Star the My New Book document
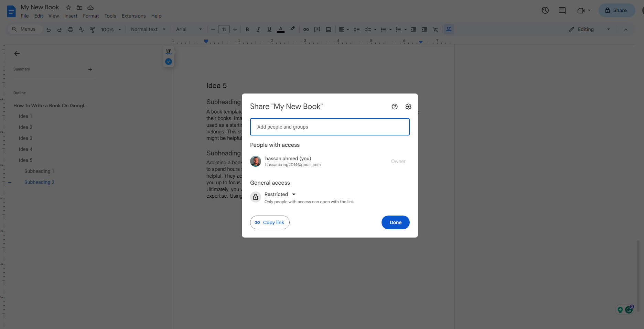The width and height of the screenshot is (644, 329). tap(68, 8)
